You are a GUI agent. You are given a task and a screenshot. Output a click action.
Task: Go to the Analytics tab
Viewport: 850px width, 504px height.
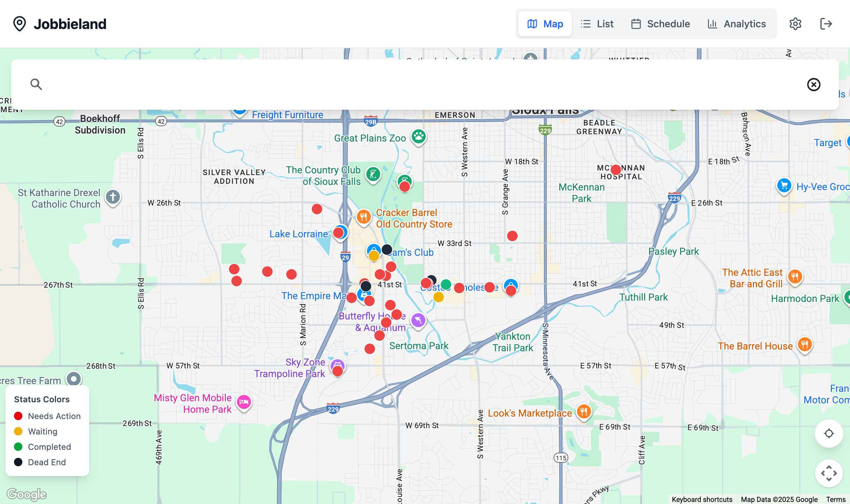(x=736, y=24)
